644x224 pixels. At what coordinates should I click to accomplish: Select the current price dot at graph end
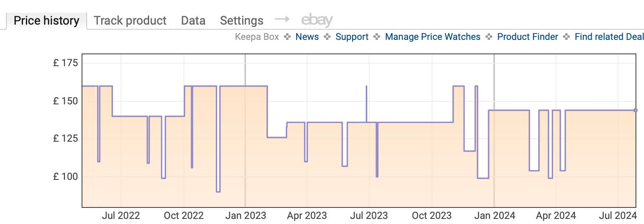click(x=636, y=110)
